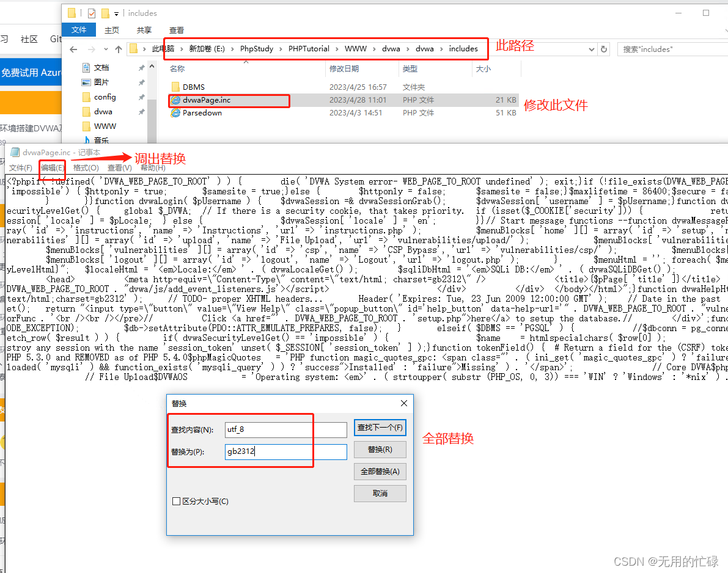Select the 新加卷 (E:) breadcrumb segment

(207, 49)
